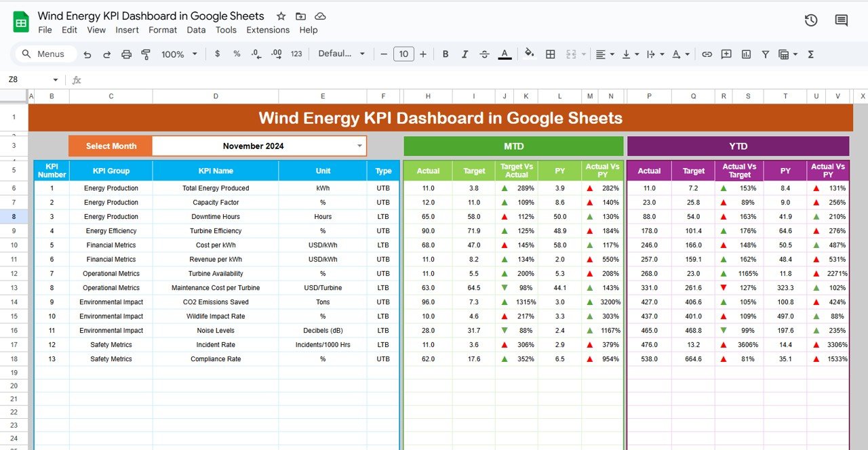Select the Total Energy Produced cell
Viewport: 868px width, 450px height.
pyautogui.click(x=216, y=188)
